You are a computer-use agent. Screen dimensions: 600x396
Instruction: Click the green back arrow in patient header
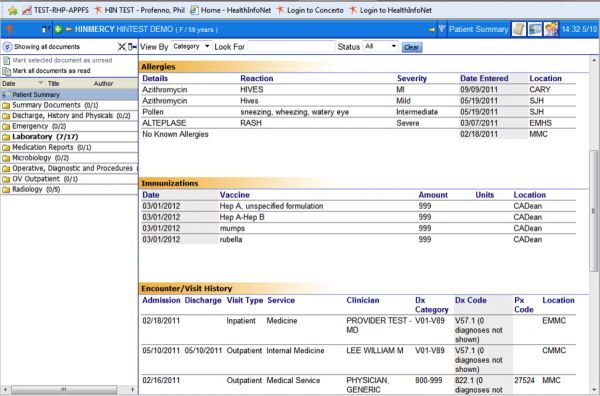pos(58,29)
